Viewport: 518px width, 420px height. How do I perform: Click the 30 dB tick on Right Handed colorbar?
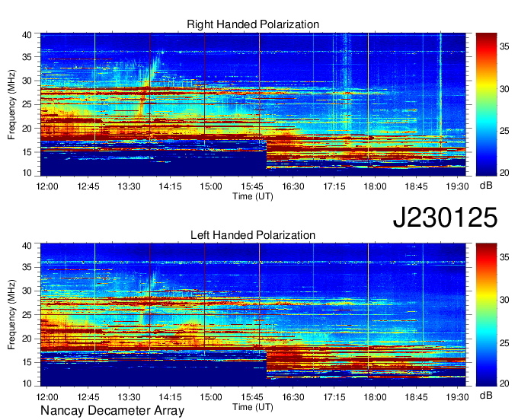click(x=504, y=89)
